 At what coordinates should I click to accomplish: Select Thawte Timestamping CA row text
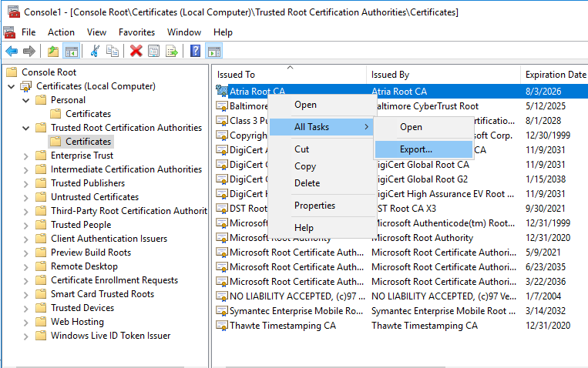coord(283,326)
